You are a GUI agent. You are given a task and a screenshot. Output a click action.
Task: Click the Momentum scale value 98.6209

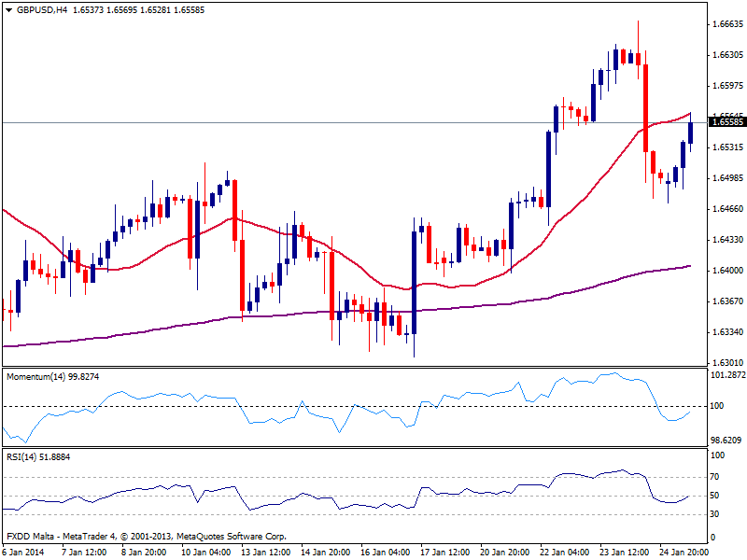(x=726, y=440)
